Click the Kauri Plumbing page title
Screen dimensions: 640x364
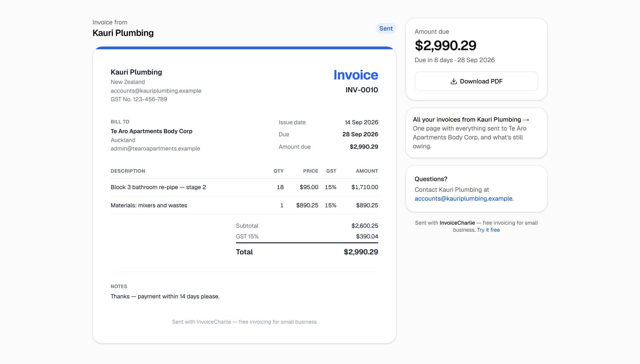(123, 33)
